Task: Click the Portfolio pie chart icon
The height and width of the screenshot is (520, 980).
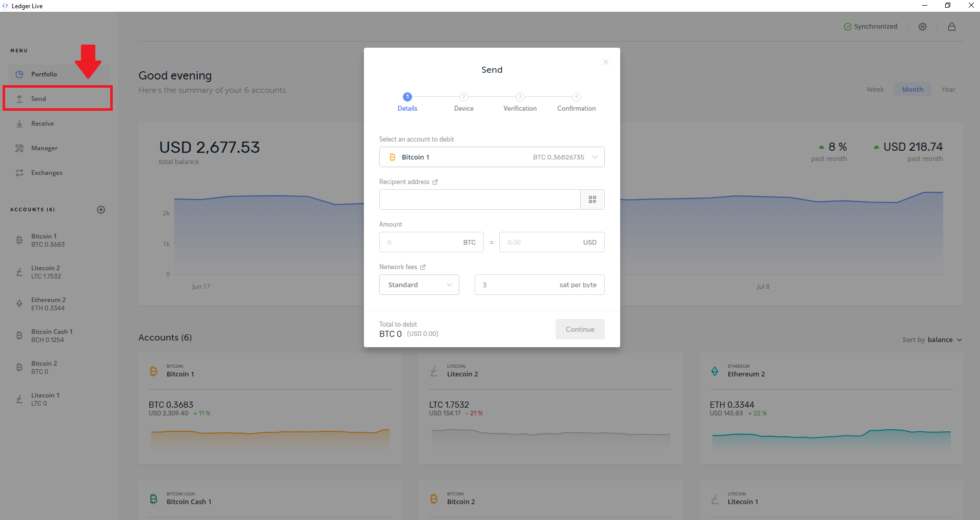Action: 19,74
